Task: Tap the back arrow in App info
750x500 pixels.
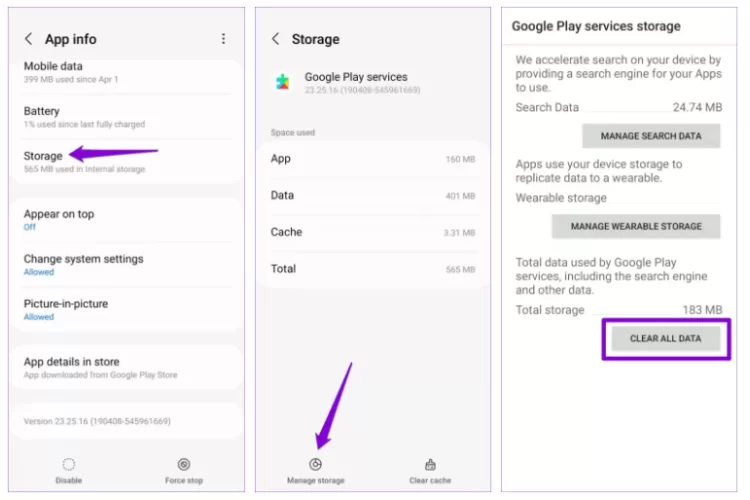Action: point(28,39)
